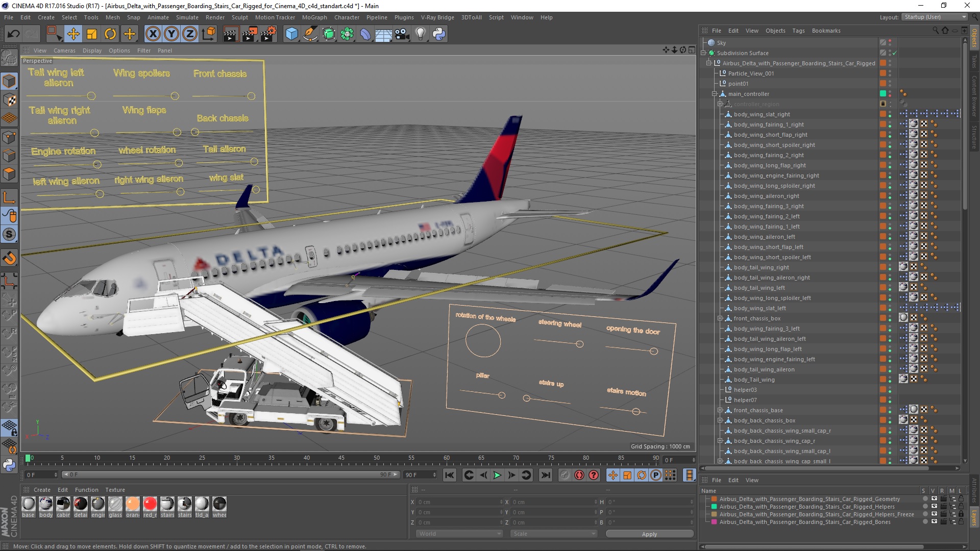Open the File menu
The image size is (980, 551).
9,17
